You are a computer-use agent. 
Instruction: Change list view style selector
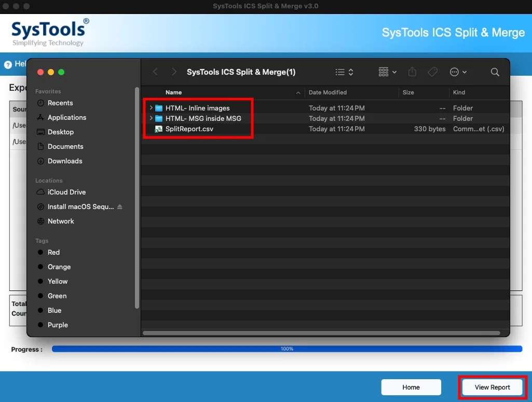point(345,72)
